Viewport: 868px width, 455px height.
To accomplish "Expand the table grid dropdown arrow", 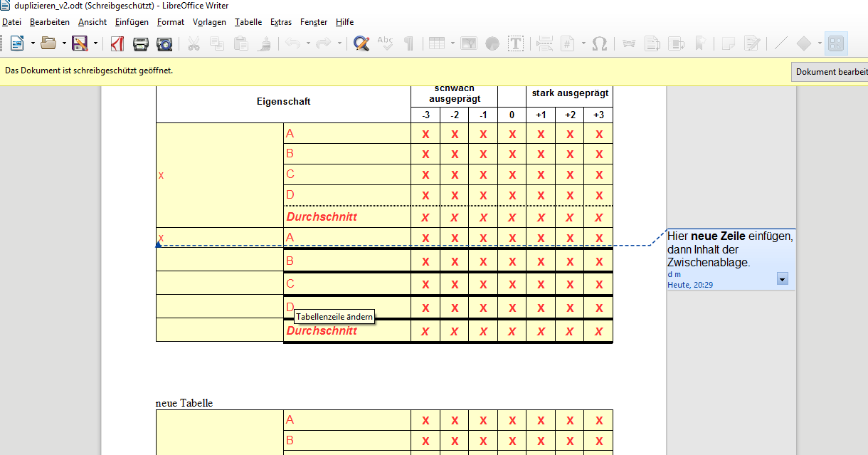I will tap(452, 43).
